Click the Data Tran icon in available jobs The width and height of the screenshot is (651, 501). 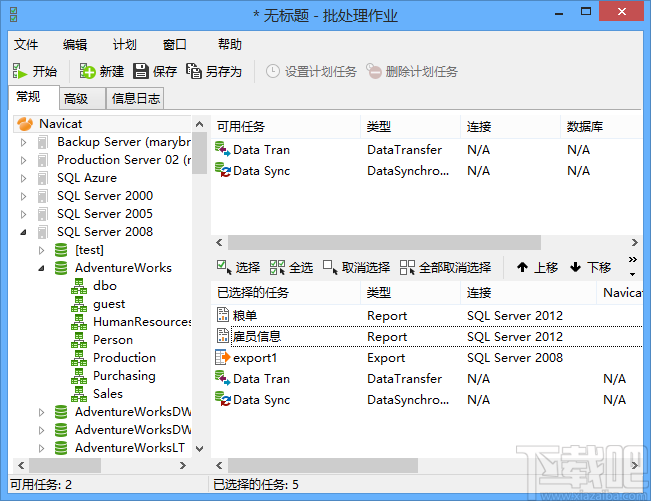223,149
